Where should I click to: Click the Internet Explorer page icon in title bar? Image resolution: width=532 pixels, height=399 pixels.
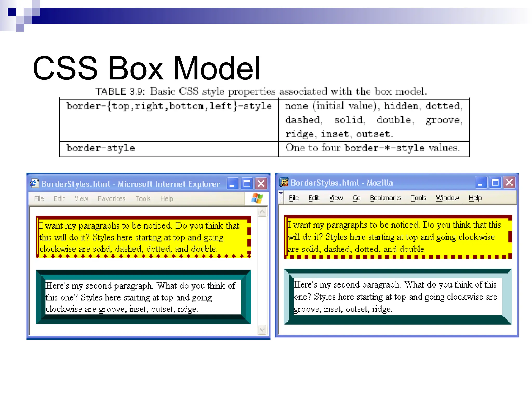click(34, 184)
